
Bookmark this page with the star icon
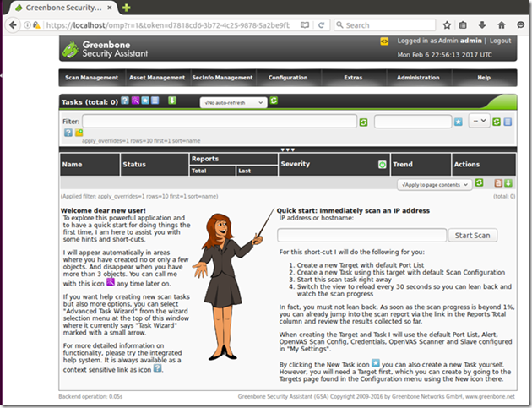(448, 25)
